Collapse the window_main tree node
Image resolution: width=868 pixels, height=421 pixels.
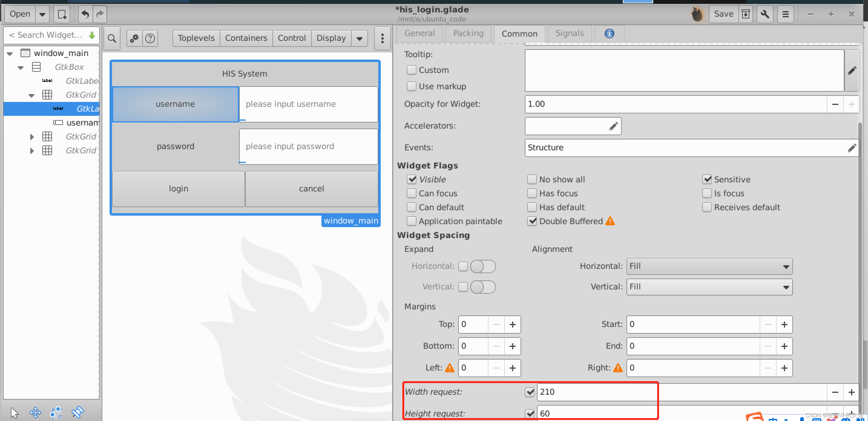pos(10,54)
